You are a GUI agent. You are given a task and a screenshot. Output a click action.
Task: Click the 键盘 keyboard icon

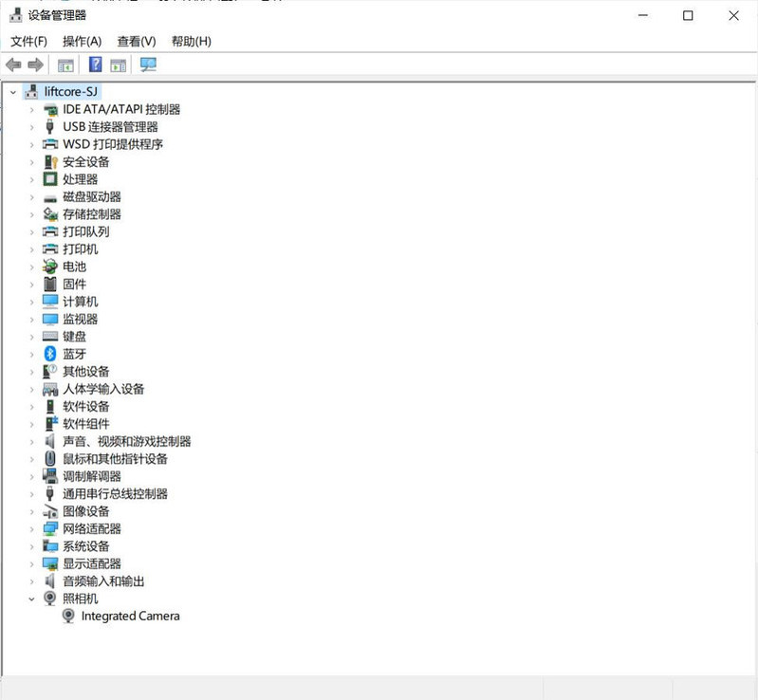[50, 336]
